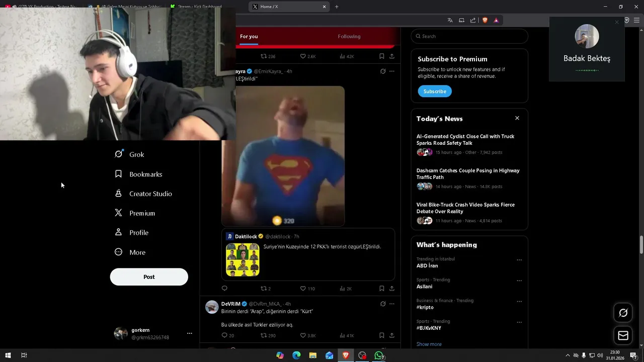Click the gorkem account avatar
Image resolution: width=644 pixels, height=362 pixels.
(x=120, y=333)
